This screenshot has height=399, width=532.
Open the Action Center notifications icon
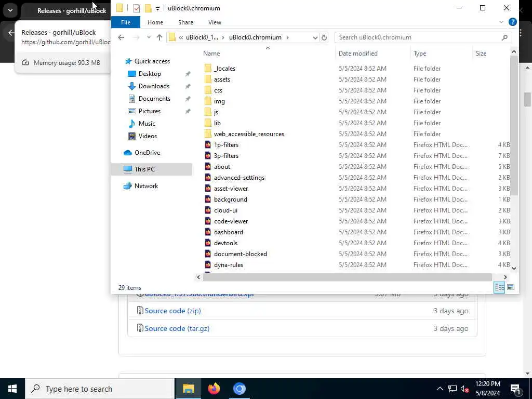515,389
